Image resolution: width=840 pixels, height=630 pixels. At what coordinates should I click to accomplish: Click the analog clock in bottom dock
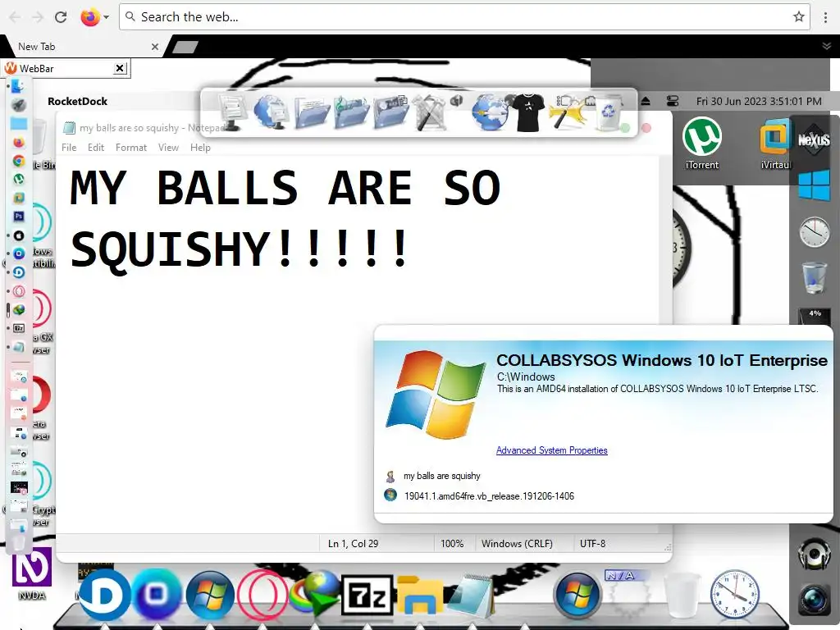tap(735, 595)
